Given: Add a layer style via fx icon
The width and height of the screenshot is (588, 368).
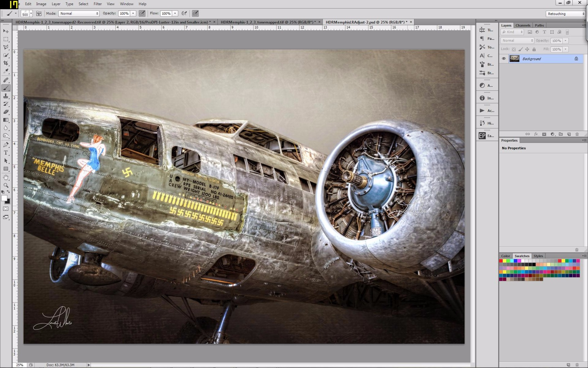Looking at the screenshot, I should pos(536,134).
